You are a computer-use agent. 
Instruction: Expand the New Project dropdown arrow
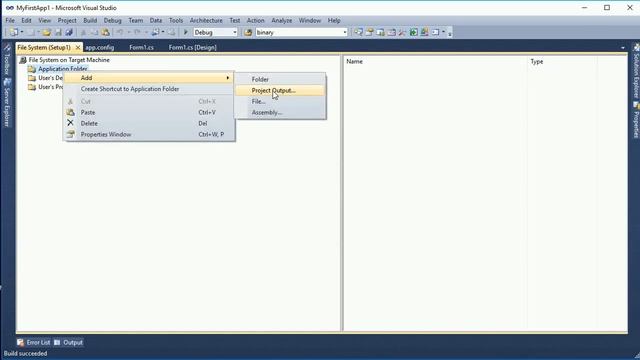22,32
